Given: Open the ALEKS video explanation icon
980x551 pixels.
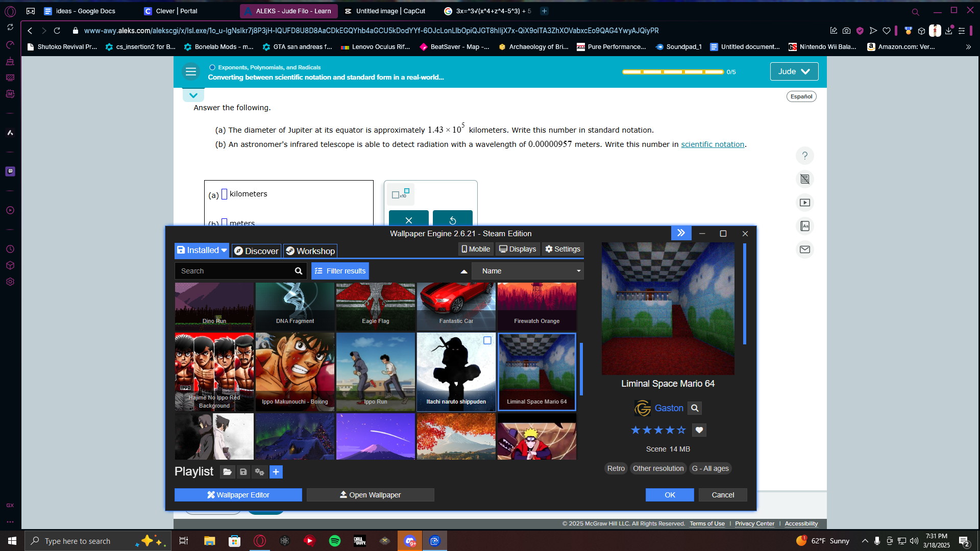Looking at the screenshot, I should (805, 203).
